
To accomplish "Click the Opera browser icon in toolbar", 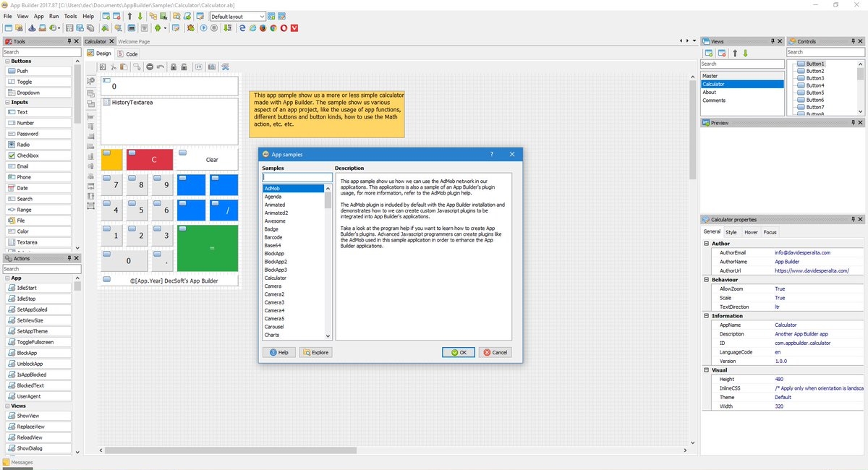I will pos(284,28).
